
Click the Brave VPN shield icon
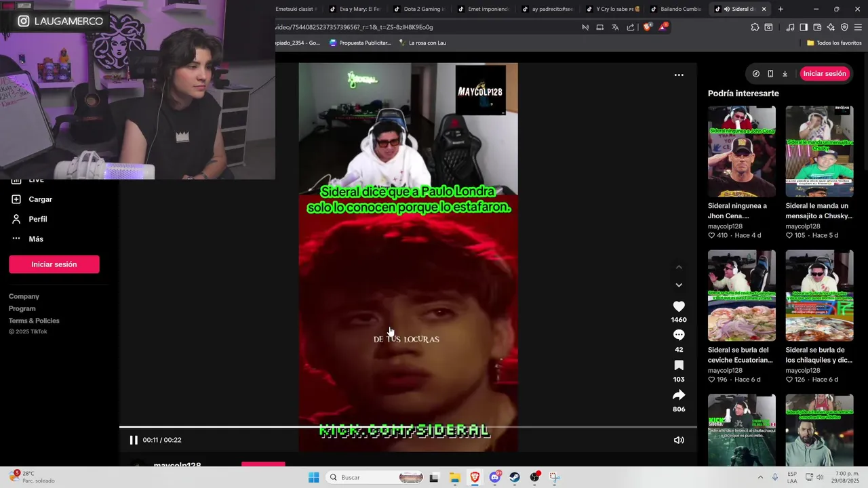pos(844,27)
